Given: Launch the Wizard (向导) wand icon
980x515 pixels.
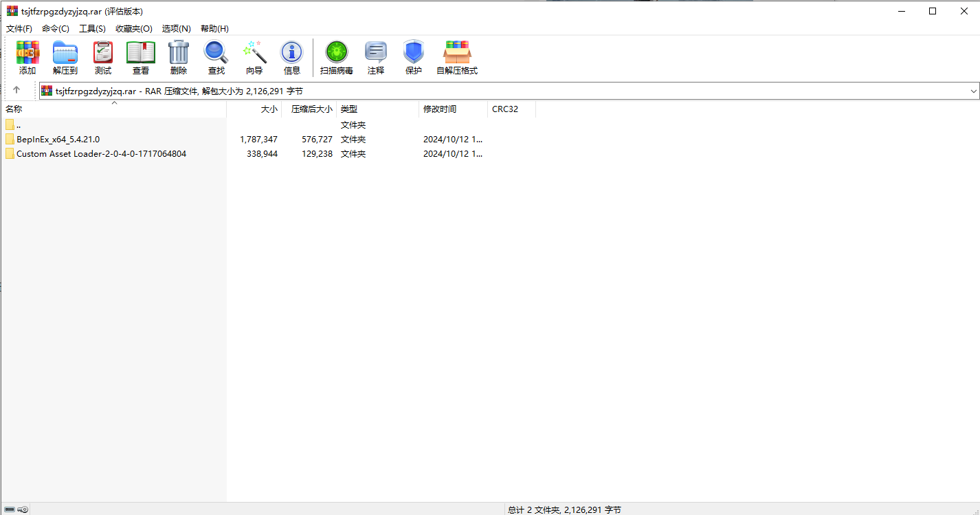Looking at the screenshot, I should click(254, 52).
